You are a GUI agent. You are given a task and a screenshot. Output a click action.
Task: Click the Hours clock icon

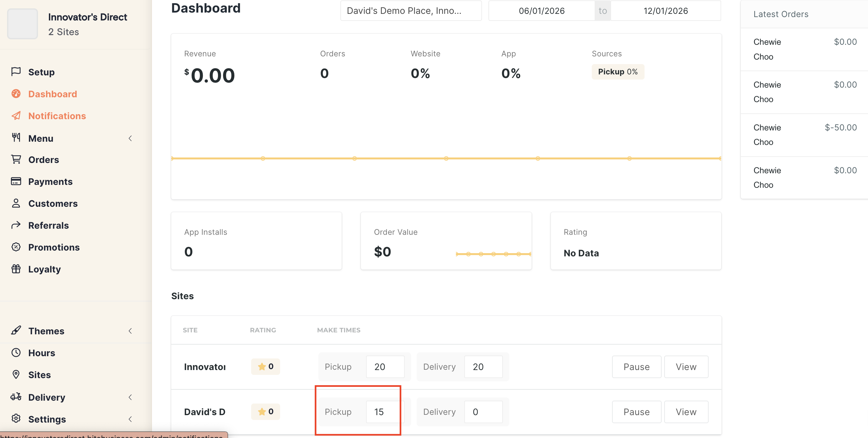coord(16,352)
